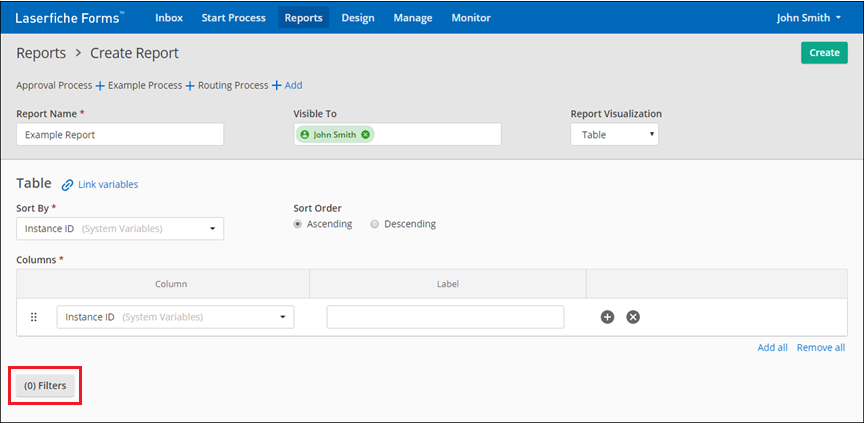Select Descending sort order
The width and height of the screenshot is (865, 425).
click(375, 224)
